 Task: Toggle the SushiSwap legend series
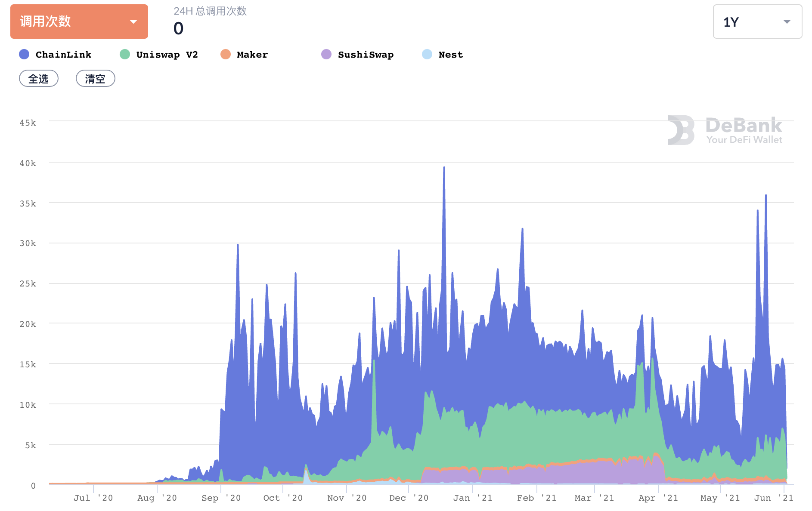(357, 55)
